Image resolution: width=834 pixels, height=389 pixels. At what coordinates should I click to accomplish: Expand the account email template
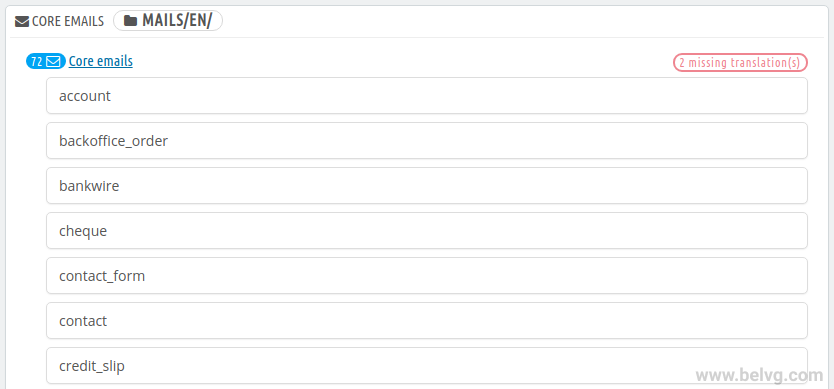(427, 96)
